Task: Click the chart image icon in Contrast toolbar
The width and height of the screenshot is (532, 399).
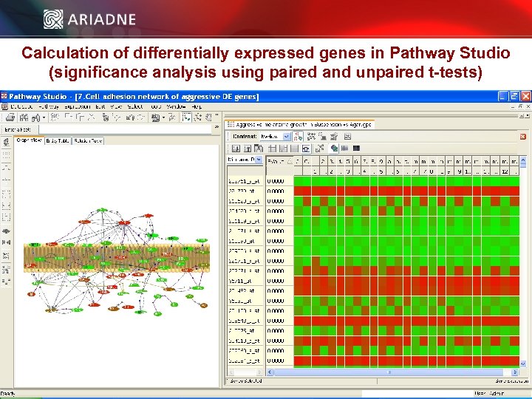Action: [347, 137]
